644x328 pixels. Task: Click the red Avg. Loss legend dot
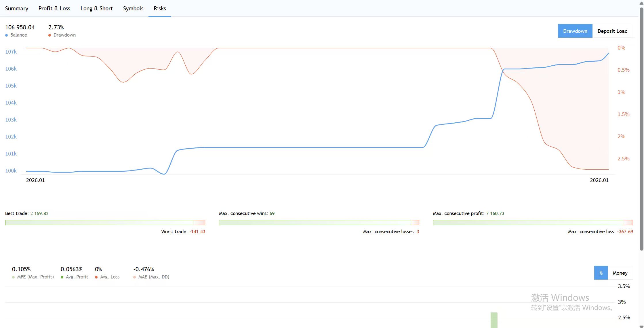[x=96, y=277]
